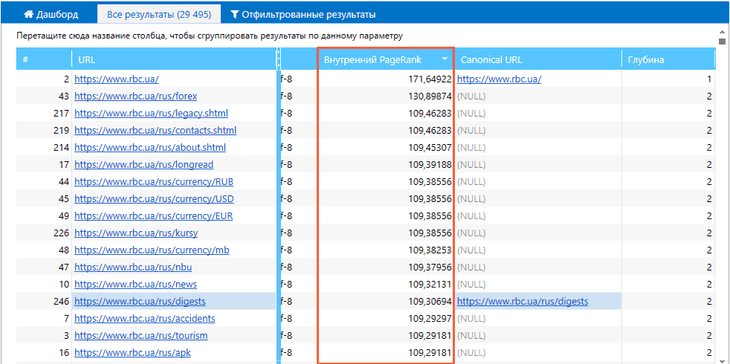Click the Canonical URL column header
Screen dimensions: 730x364
click(x=538, y=60)
